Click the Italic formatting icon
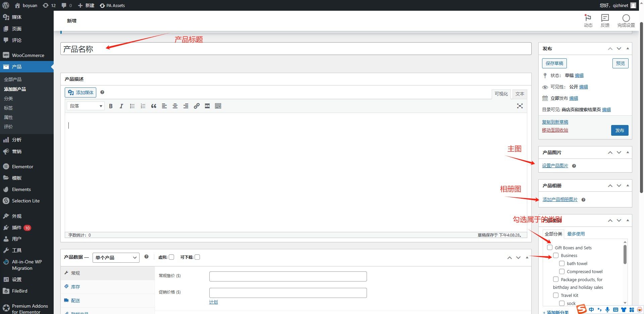The width and height of the screenshot is (644, 314). (x=121, y=106)
